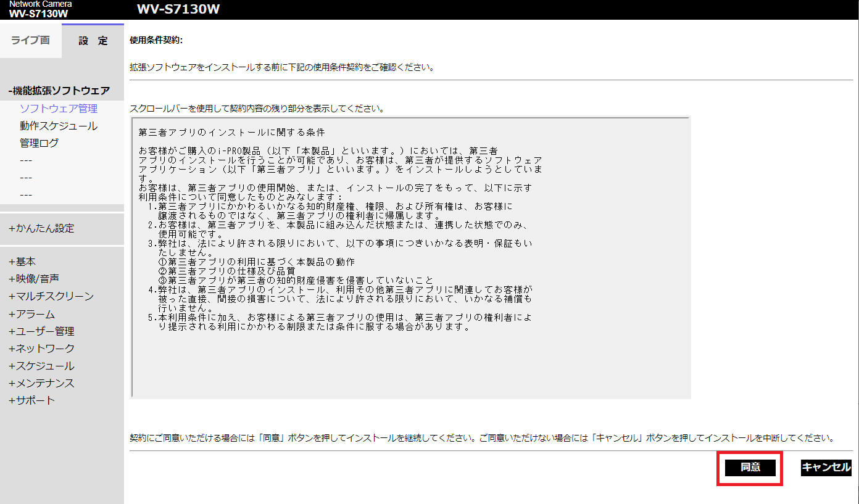Expand the メンテナンス menu
The width and height of the screenshot is (859, 504).
[41, 383]
